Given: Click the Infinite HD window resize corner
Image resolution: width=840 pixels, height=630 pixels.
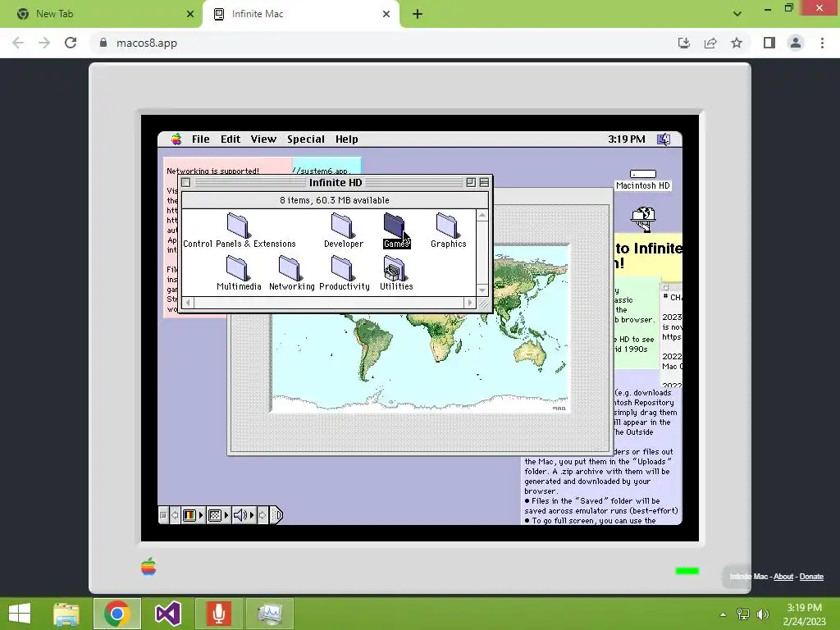Looking at the screenshot, I should (482, 304).
